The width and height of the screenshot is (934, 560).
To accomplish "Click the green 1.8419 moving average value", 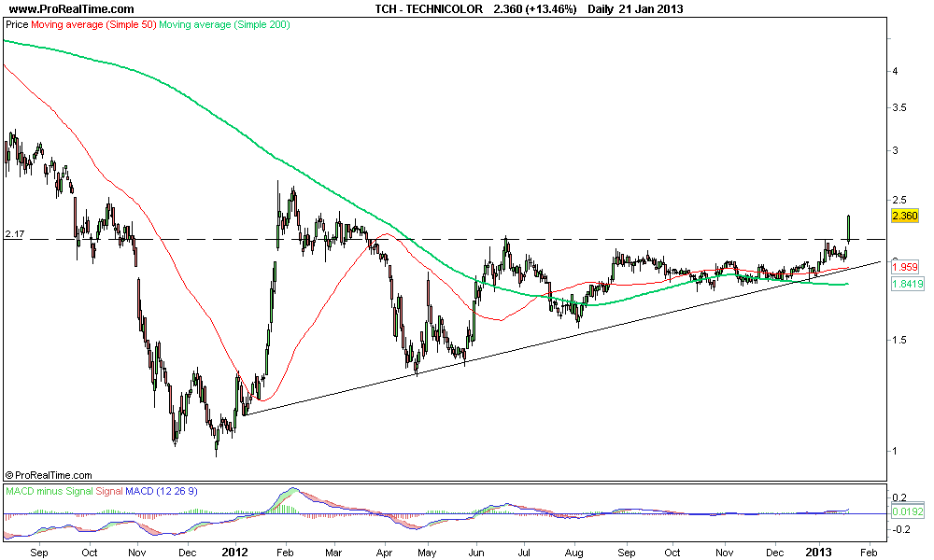I will [x=908, y=284].
